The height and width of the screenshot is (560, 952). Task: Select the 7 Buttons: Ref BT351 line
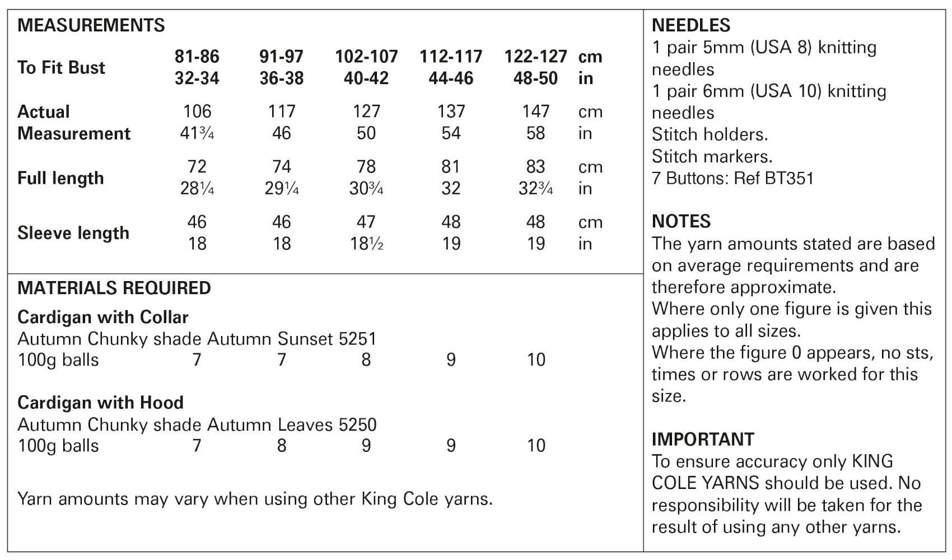tap(732, 178)
